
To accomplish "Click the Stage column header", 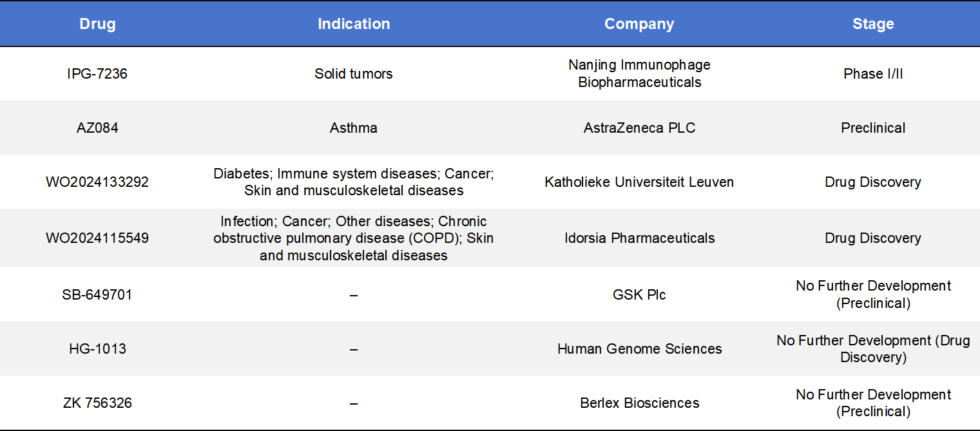I will [x=873, y=24].
